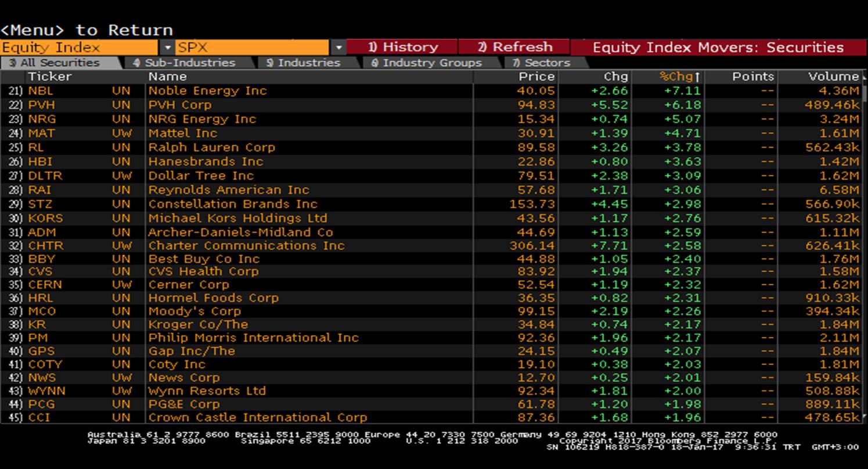The height and width of the screenshot is (469, 868).
Task: Select Moody's Corp name
Action: (x=194, y=312)
